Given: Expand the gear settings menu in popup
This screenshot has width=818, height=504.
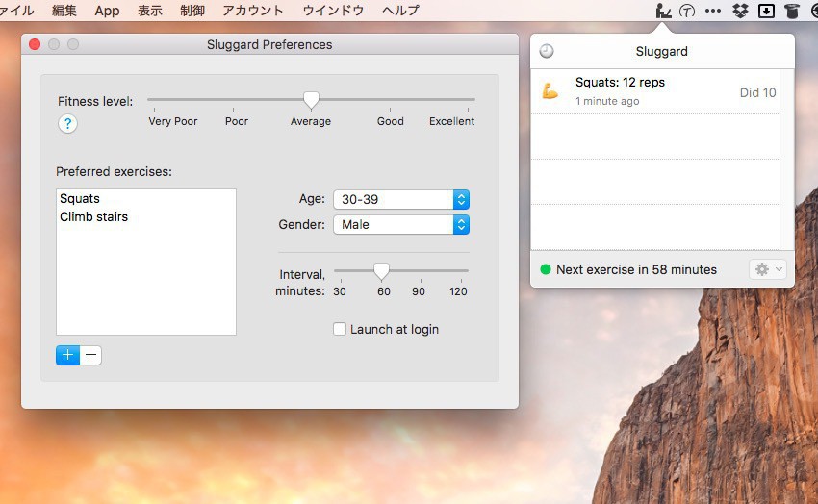Looking at the screenshot, I should coord(768,269).
